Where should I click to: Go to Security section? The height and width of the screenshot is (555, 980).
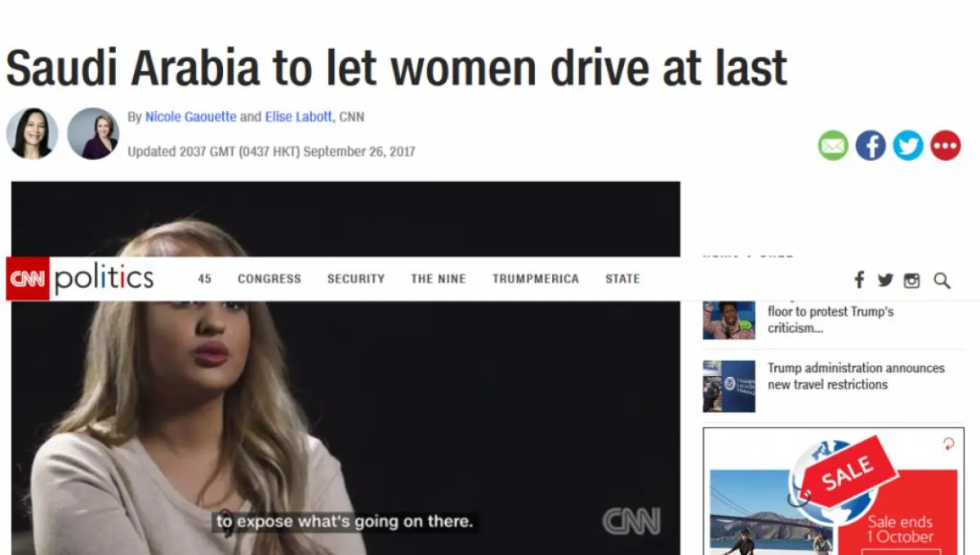(x=356, y=279)
